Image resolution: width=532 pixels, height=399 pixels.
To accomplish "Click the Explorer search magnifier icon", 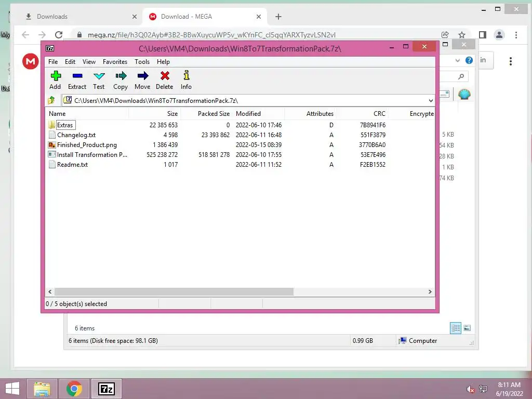I will pyautogui.click(x=461, y=77).
